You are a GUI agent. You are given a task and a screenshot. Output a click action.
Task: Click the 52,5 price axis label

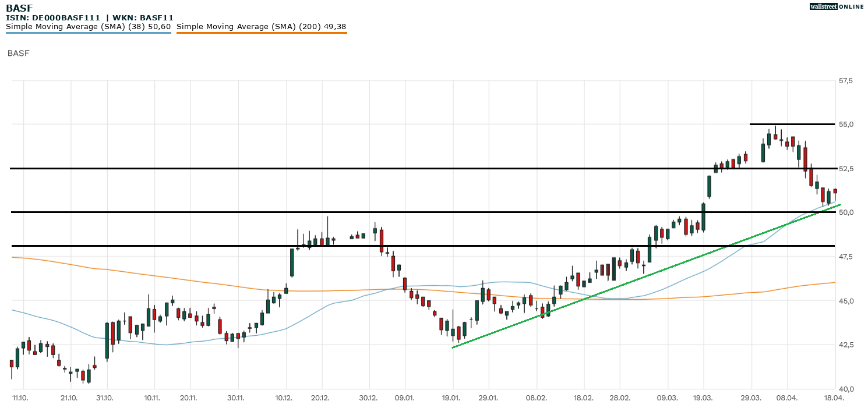846,169
